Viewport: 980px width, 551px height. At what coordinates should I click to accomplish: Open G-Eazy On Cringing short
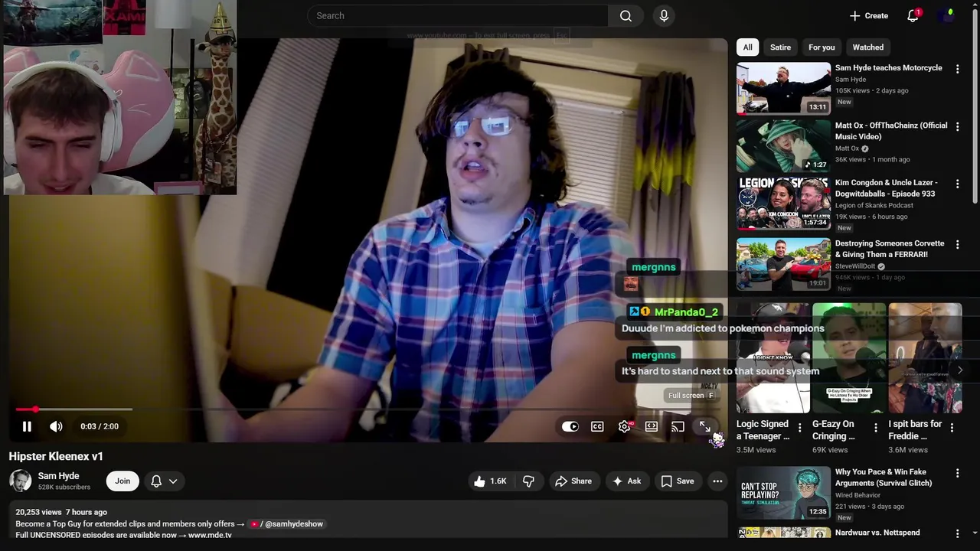coord(849,358)
